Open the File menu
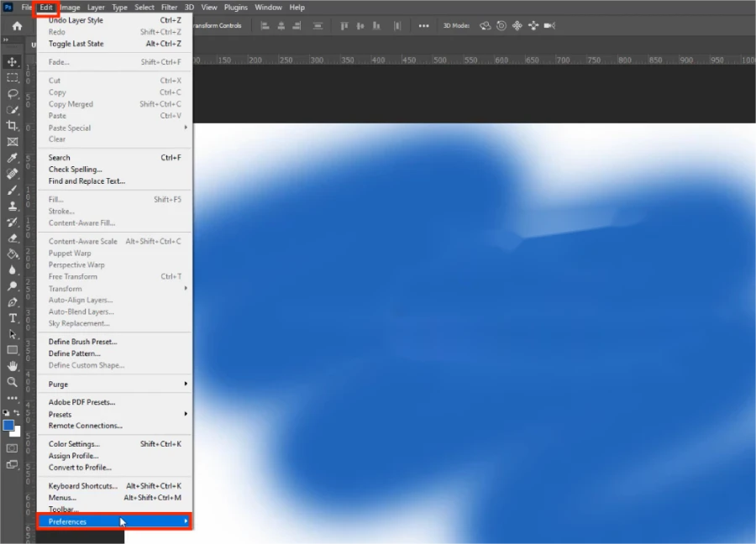Screen dimensions: 756x544 point(27,8)
